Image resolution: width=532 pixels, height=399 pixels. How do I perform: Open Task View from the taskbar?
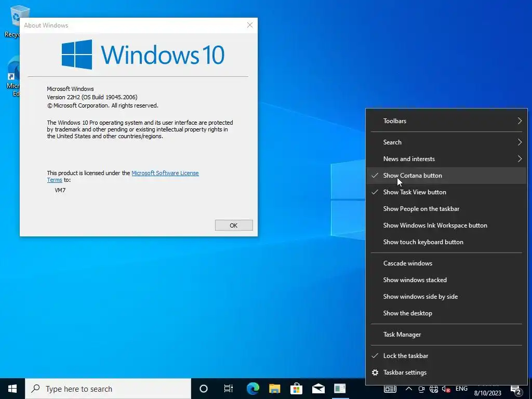tap(229, 389)
